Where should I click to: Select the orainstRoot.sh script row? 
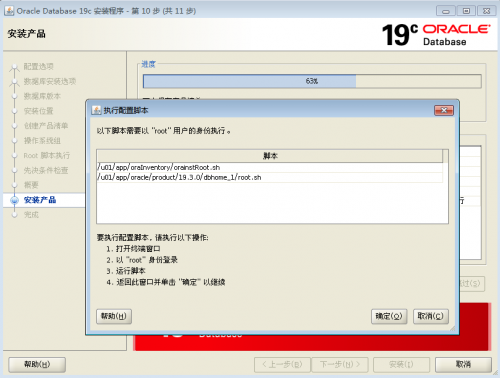coord(270,167)
